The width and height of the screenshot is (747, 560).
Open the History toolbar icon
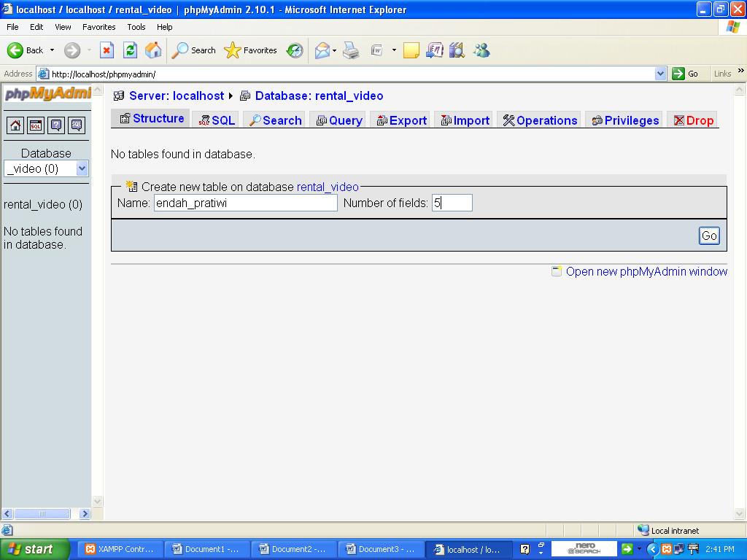tap(295, 50)
